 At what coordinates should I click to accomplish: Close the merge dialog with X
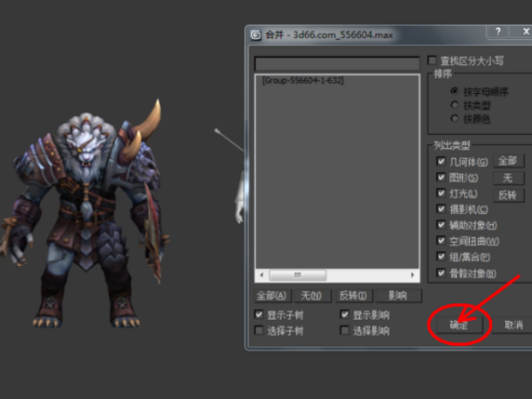click(525, 32)
